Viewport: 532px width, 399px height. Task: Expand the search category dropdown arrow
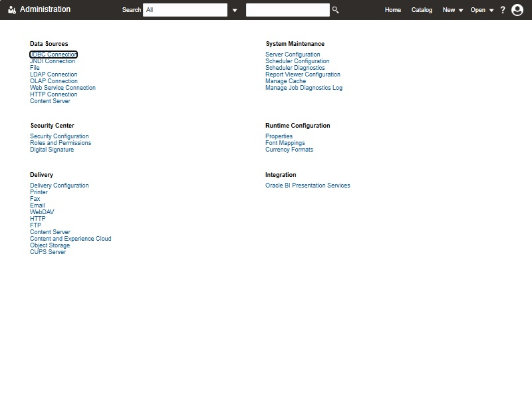click(235, 10)
